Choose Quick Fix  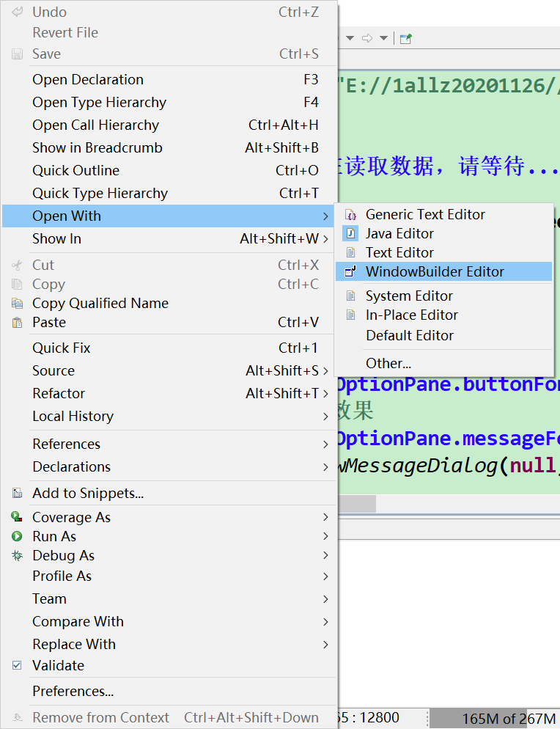169,348
